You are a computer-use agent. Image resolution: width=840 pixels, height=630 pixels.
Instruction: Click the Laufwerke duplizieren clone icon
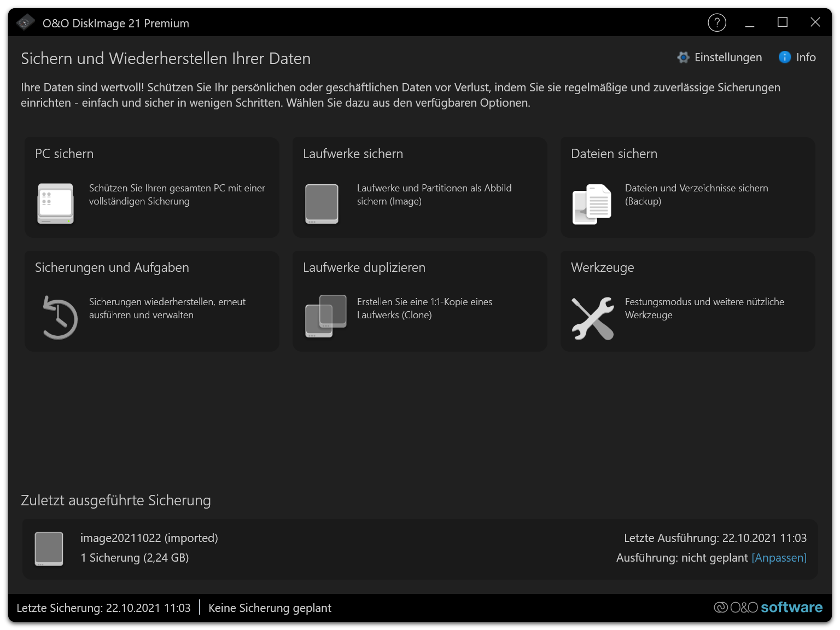(x=326, y=316)
